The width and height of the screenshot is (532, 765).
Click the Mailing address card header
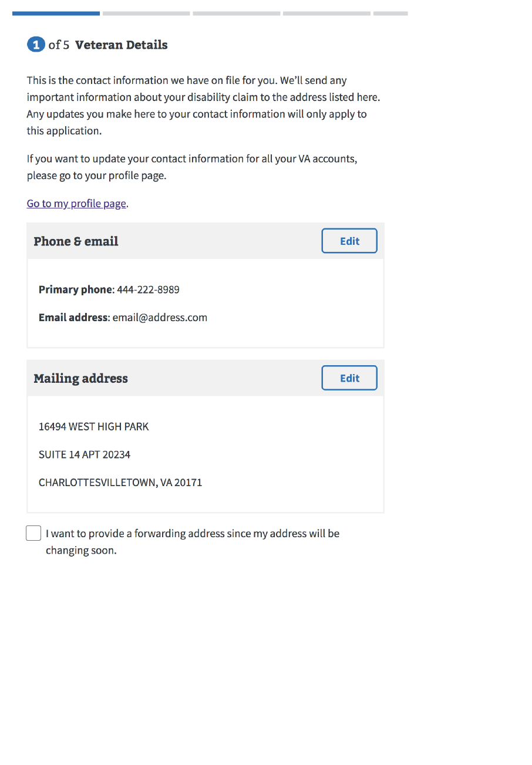click(81, 379)
